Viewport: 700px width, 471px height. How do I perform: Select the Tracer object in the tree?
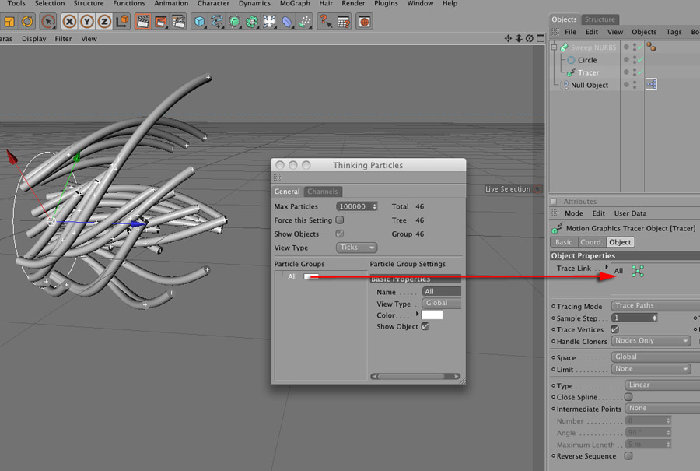(588, 72)
